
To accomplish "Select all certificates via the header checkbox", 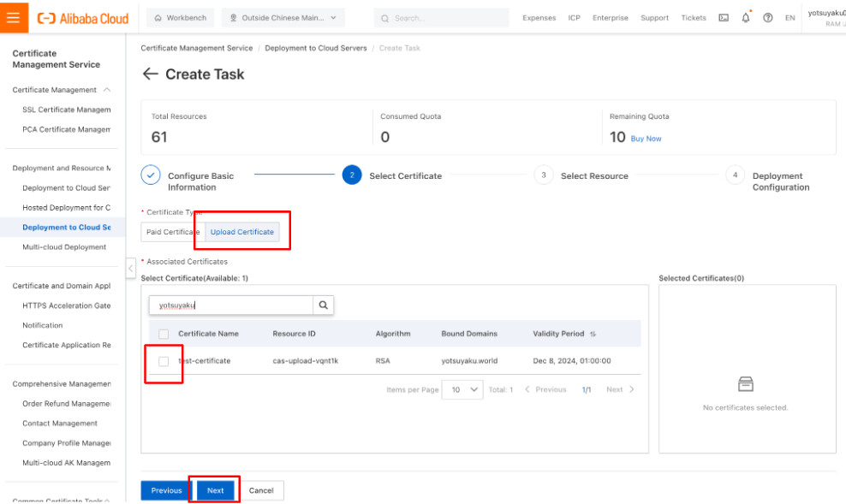I will (x=163, y=335).
